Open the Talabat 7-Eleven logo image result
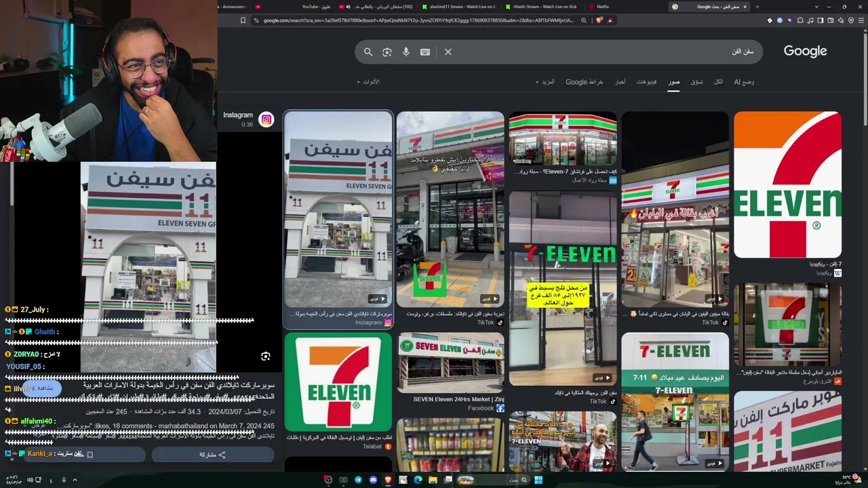 pos(338,382)
